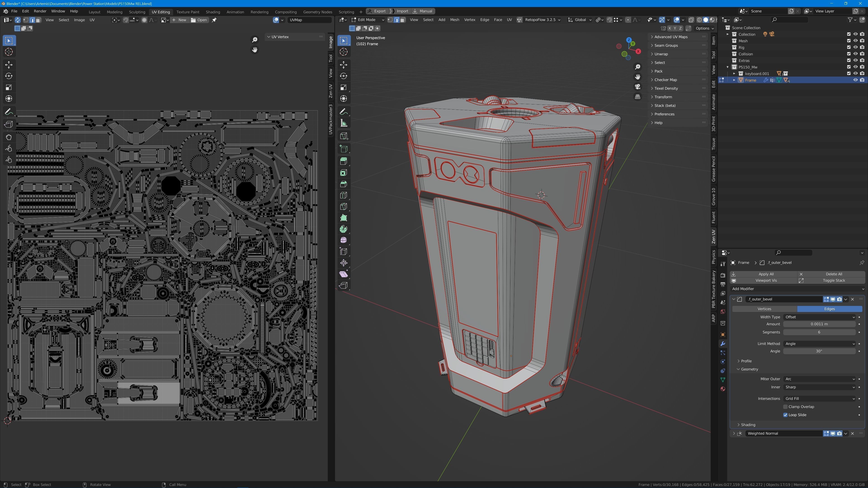Toggle the Extras collection render camera icon
Screen dimensions: 868x488
[x=862, y=61]
